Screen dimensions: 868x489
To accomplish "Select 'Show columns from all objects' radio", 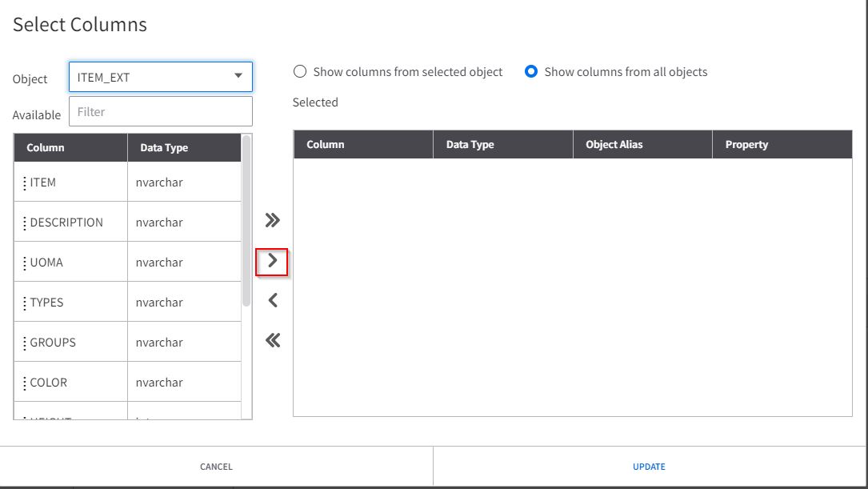I will click(x=530, y=72).
